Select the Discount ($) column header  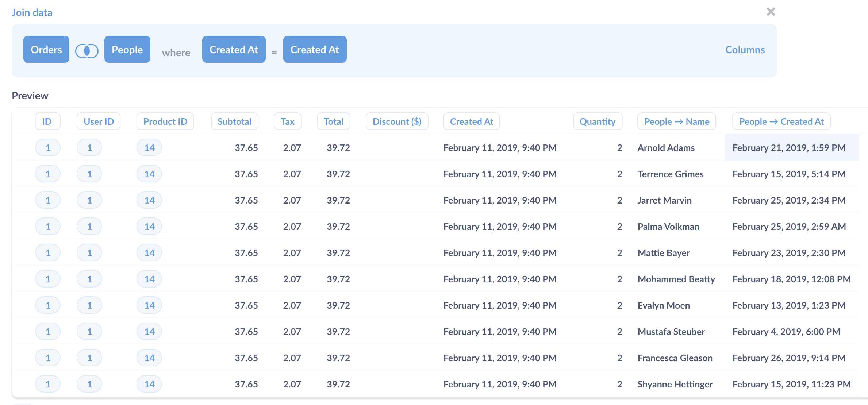(397, 121)
